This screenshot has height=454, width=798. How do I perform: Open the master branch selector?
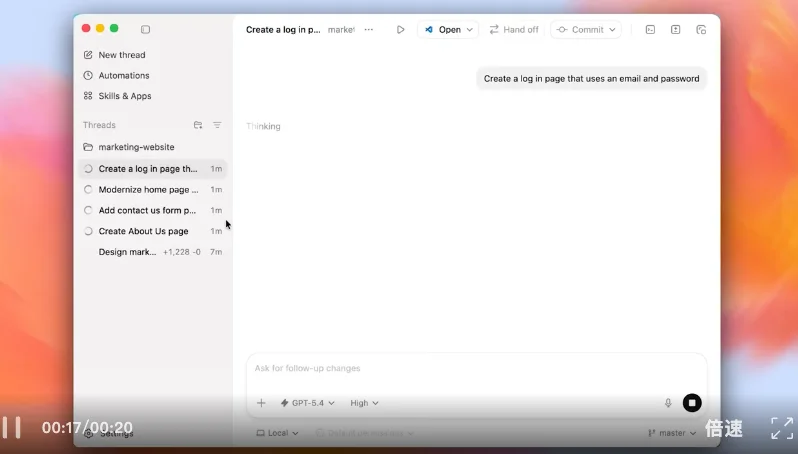[x=671, y=433]
